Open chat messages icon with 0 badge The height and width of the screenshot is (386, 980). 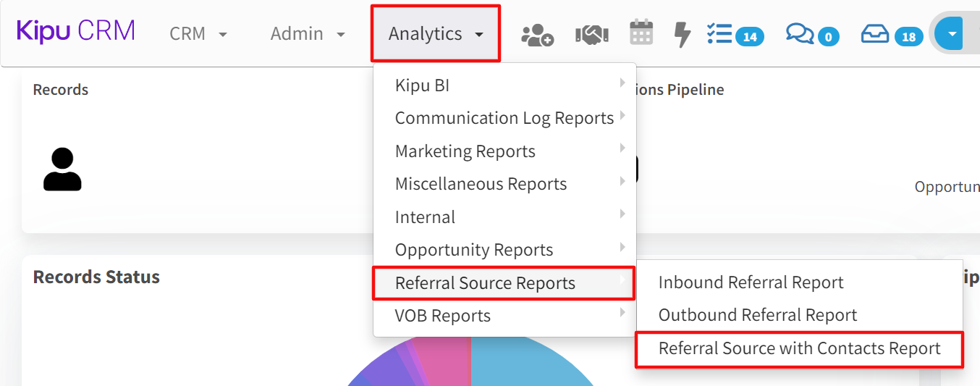click(x=811, y=34)
